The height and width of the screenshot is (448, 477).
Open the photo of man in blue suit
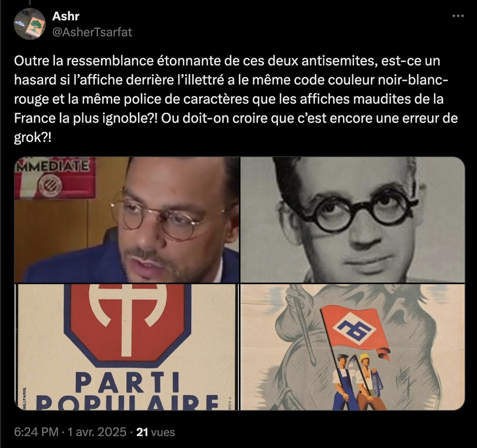click(127, 220)
